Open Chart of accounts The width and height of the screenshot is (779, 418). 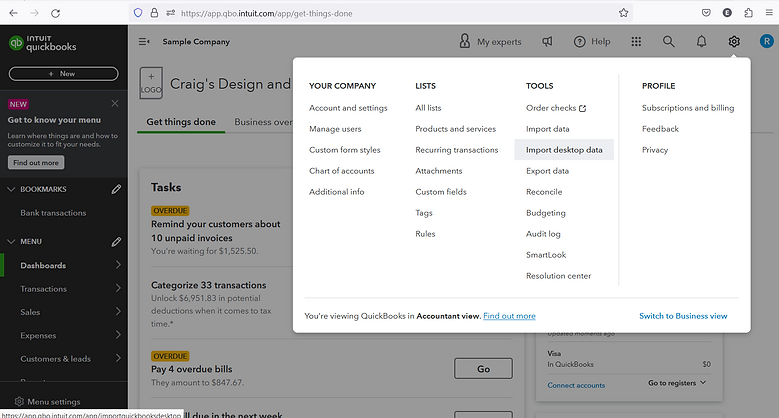342,170
